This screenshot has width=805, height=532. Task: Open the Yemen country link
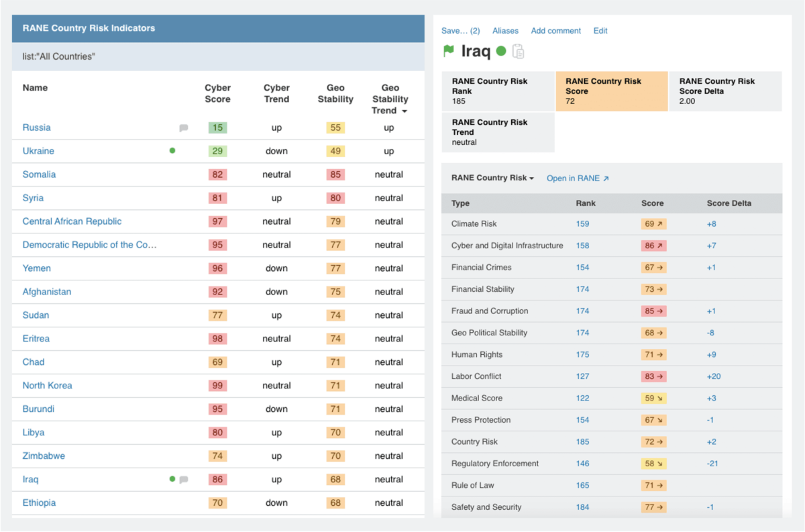(37, 268)
